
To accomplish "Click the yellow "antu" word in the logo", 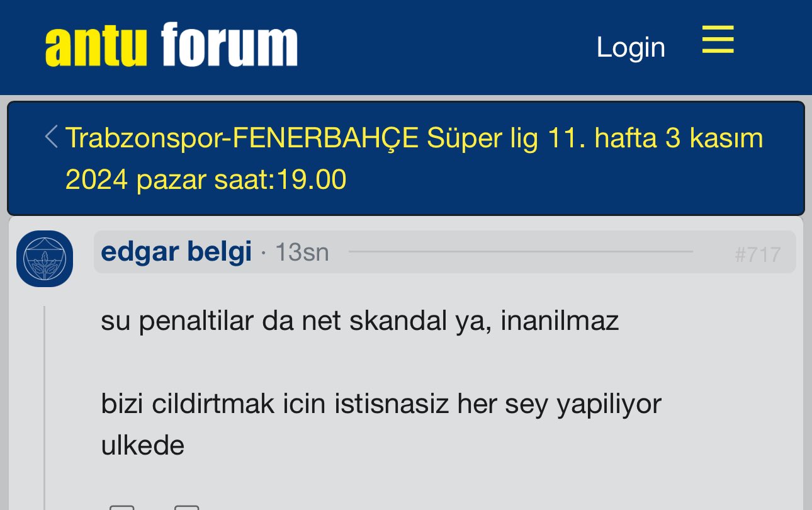I will coord(96,45).
